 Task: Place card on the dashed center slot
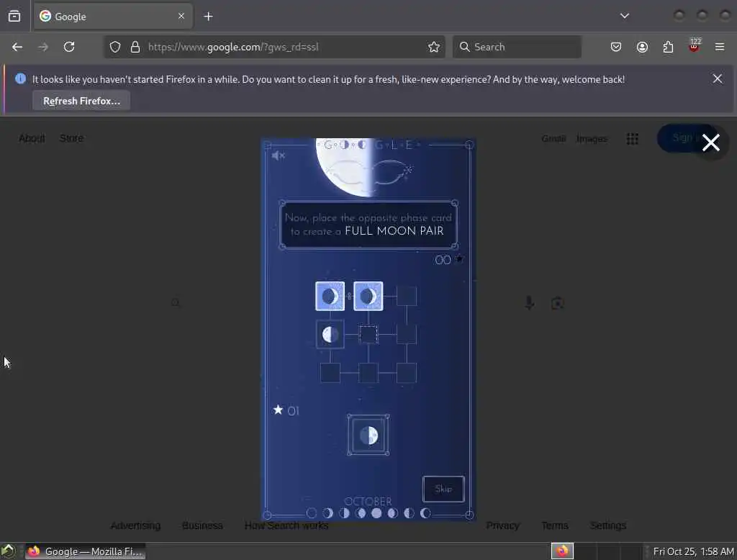pyautogui.click(x=368, y=334)
